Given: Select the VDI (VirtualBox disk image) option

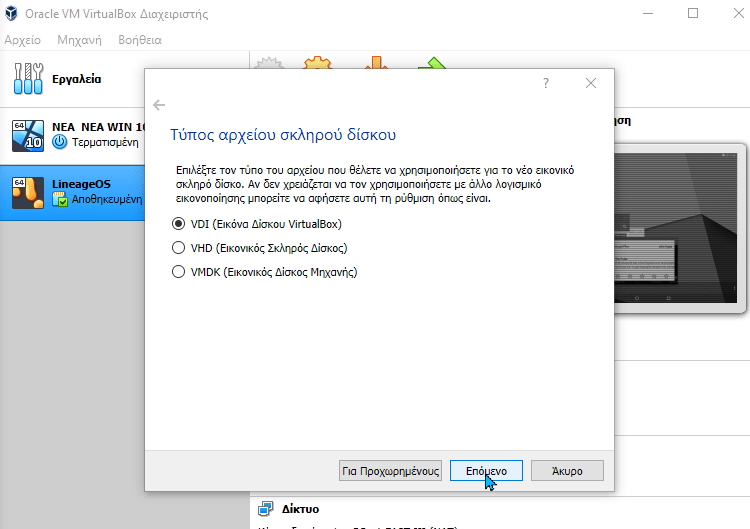Looking at the screenshot, I should click(x=256, y=224).
